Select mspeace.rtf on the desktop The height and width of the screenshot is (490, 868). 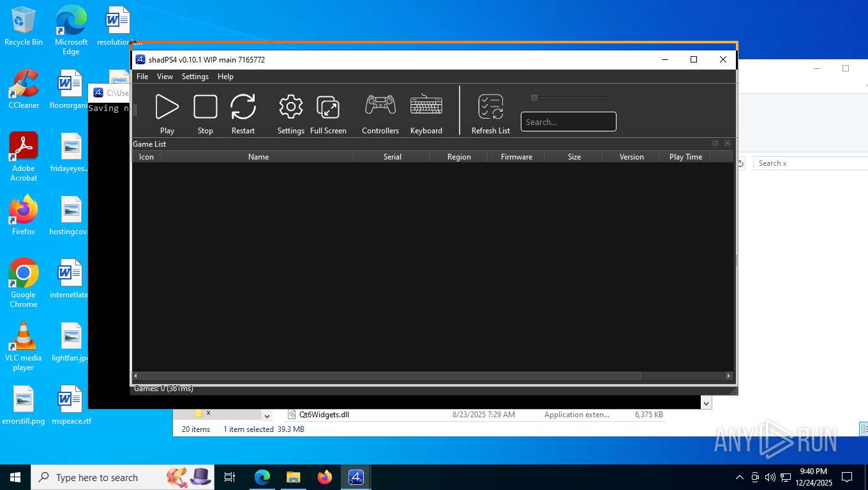click(x=71, y=405)
